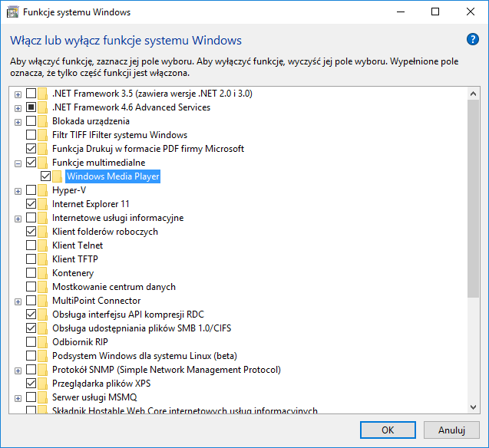Check Podsystem Windows dla systemu Linux (beta)

[31, 356]
